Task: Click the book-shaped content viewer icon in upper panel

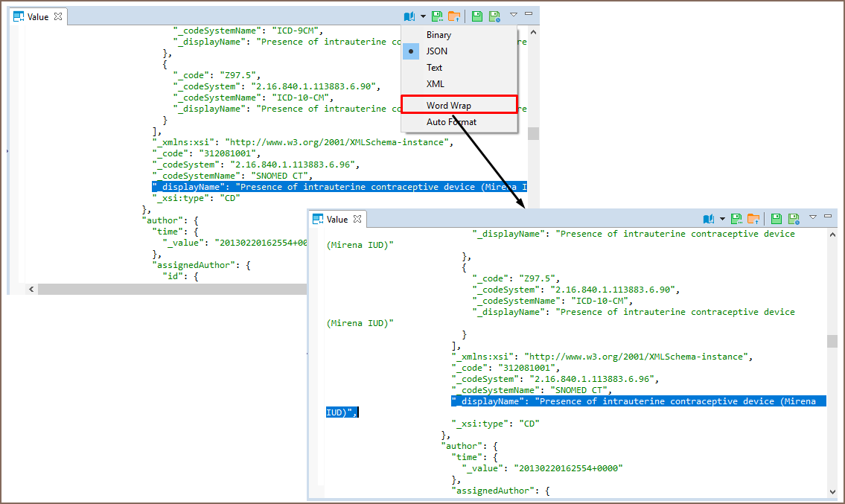Action: (x=409, y=16)
